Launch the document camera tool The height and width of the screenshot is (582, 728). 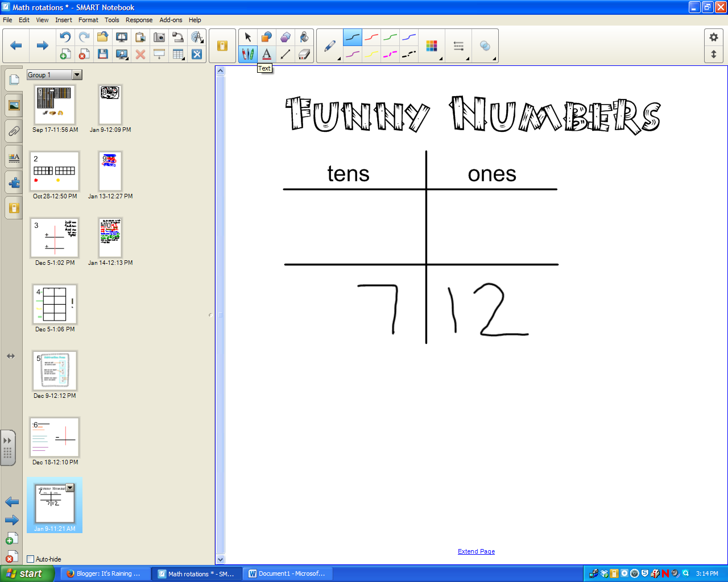click(x=178, y=37)
